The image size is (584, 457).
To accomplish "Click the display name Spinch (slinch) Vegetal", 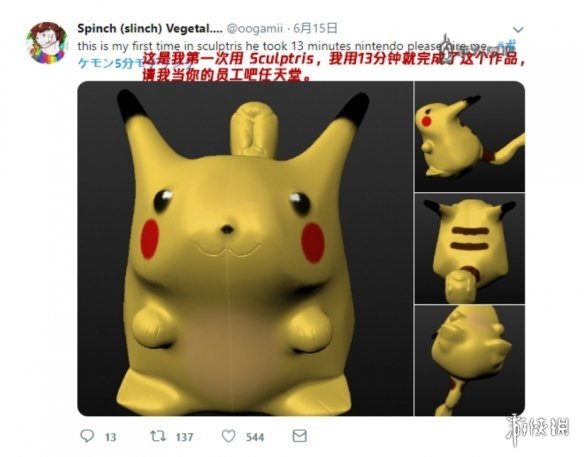I will 150,28.
